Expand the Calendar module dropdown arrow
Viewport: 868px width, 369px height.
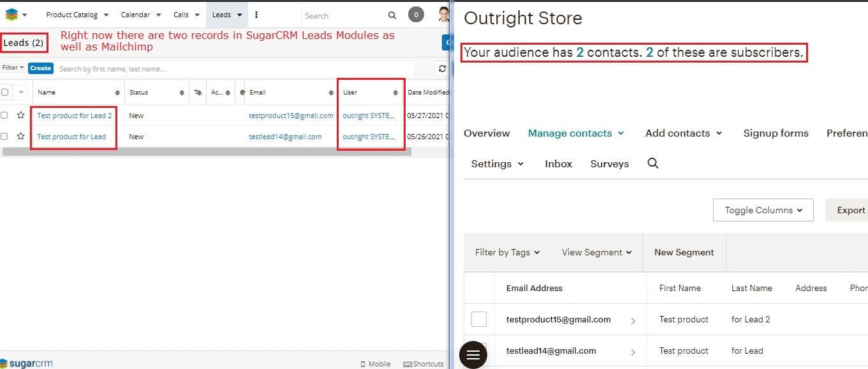pos(159,15)
